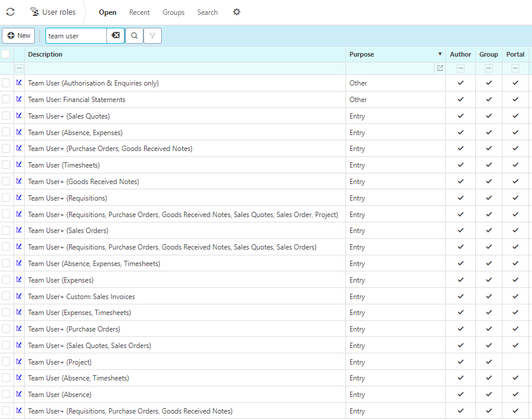This screenshot has width=532, height=420.
Task: Open the settings gear icon
Action: tap(237, 12)
